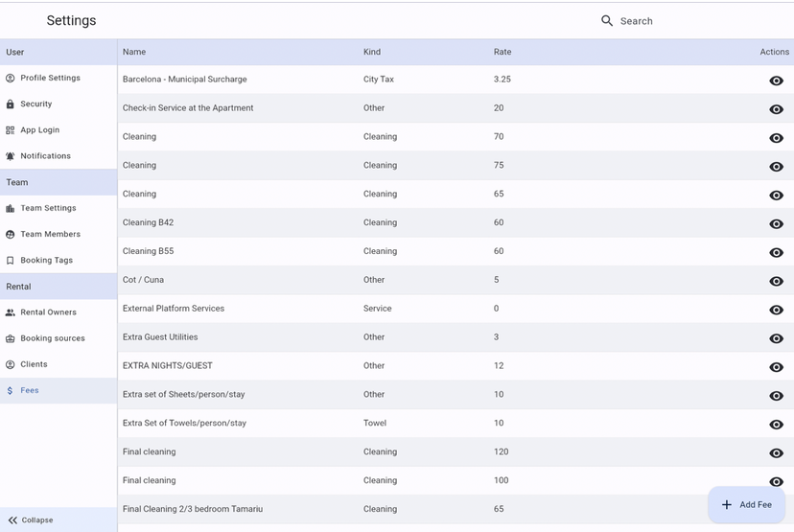This screenshot has width=794, height=532.
Task: Click eye icon for Final cleaning 120
Action: point(776,453)
